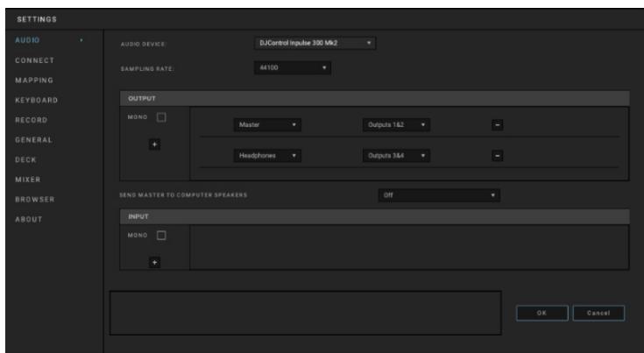Enable Mono checkbox in Output section

tap(161, 117)
